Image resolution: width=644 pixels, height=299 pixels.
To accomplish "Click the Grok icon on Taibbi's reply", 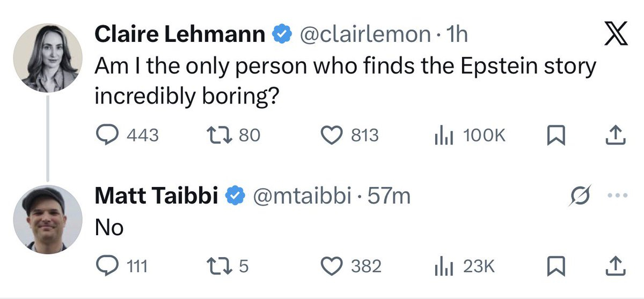I will point(580,196).
